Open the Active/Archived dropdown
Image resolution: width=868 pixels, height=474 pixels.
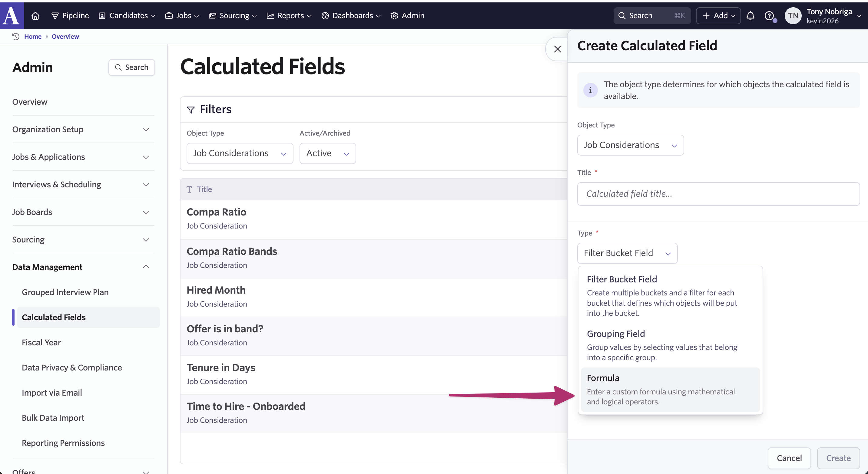tap(327, 153)
